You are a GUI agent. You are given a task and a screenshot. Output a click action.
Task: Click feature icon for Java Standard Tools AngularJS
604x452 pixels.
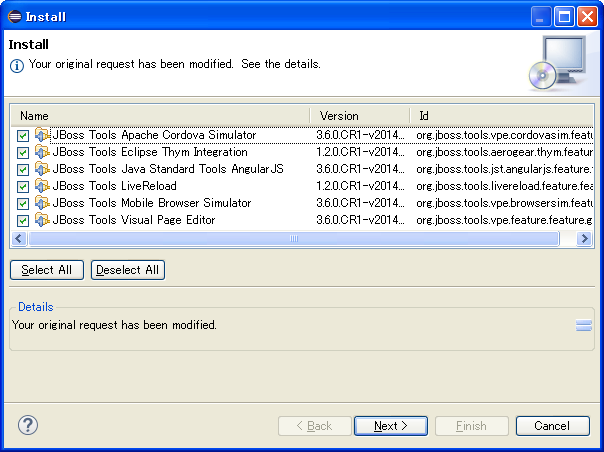point(42,169)
